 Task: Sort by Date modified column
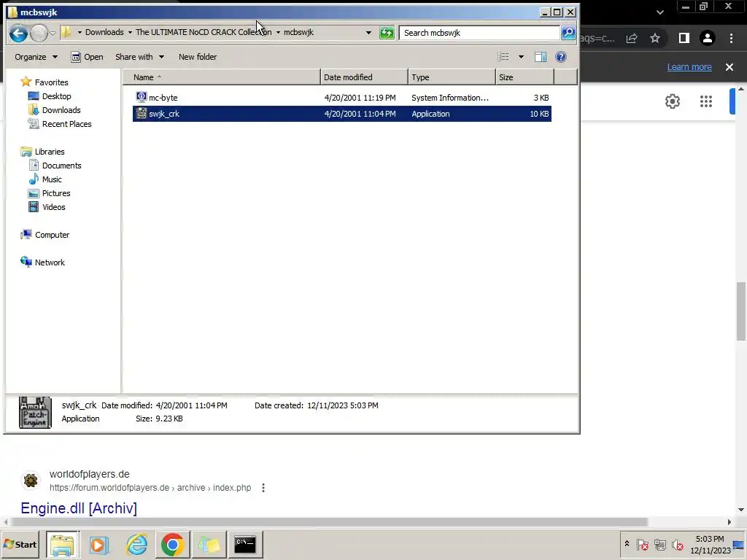pyautogui.click(x=365, y=77)
